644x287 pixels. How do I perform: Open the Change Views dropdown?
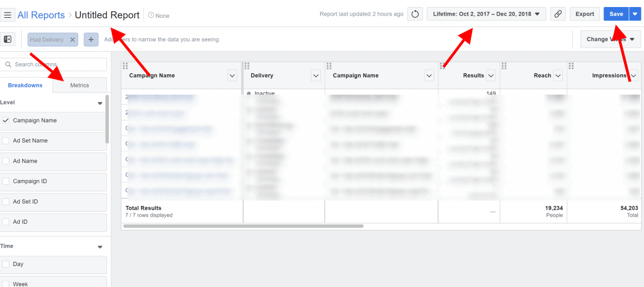611,39
